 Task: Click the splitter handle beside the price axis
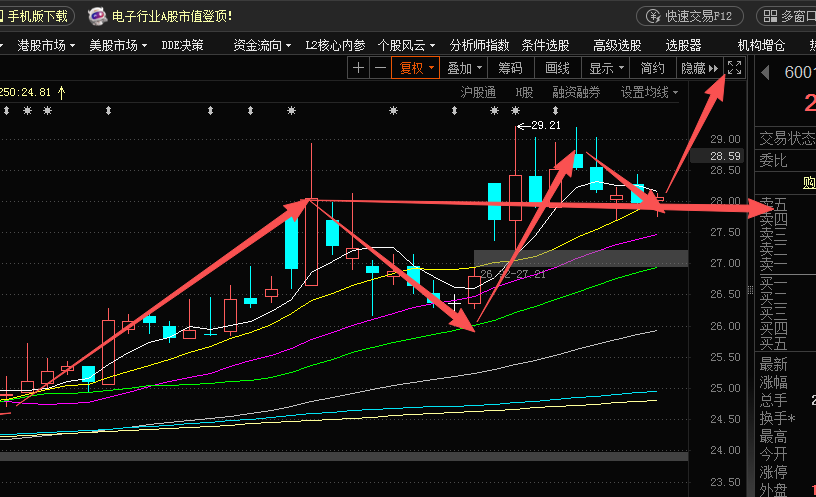pos(750,290)
